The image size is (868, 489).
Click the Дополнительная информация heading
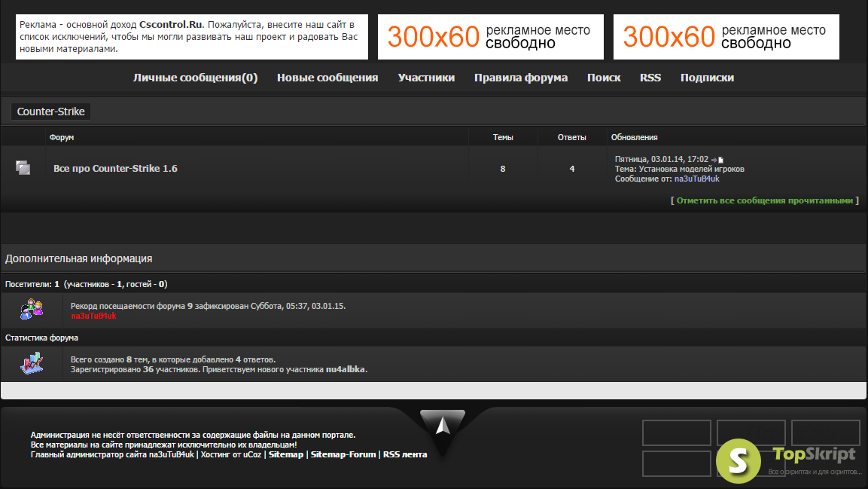(x=78, y=258)
